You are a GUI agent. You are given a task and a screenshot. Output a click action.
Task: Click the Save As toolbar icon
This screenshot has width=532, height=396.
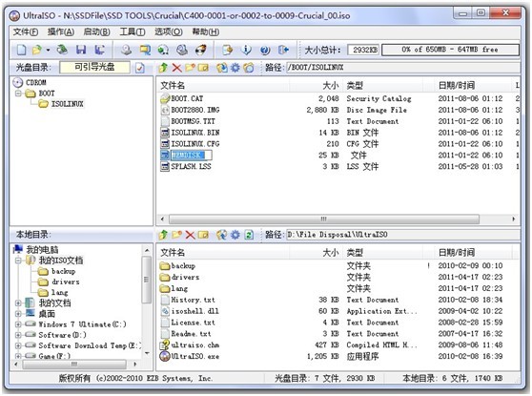coord(99,50)
